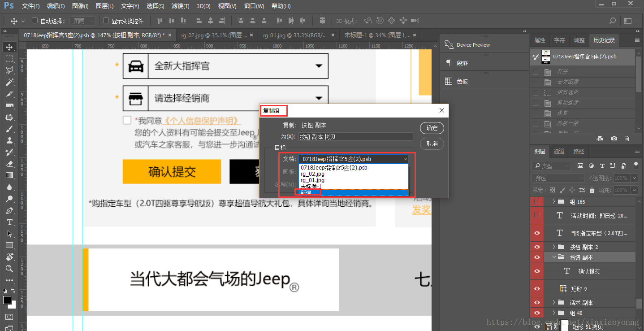Hide the 按钮 副本 2 group
The image size is (644, 331).
click(x=537, y=247)
